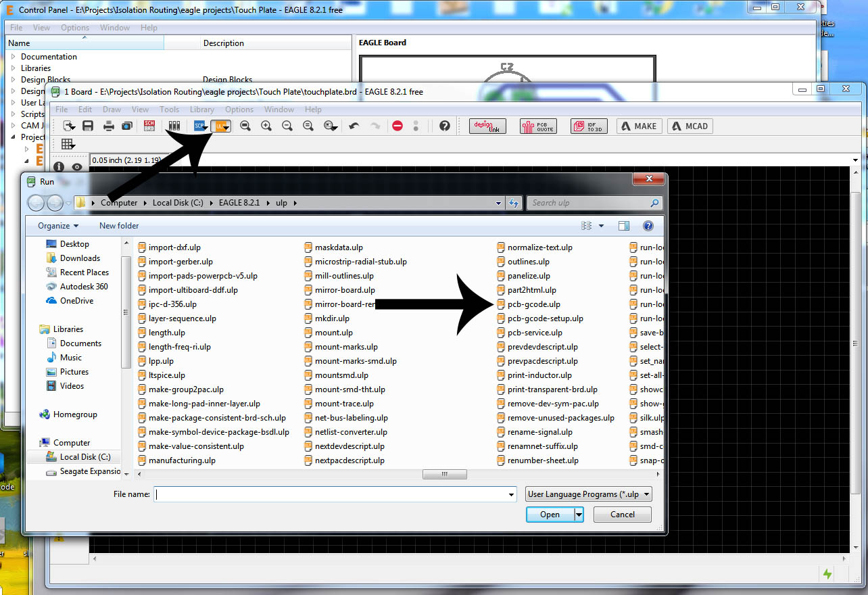Select panelize.ulp file

coord(523,276)
